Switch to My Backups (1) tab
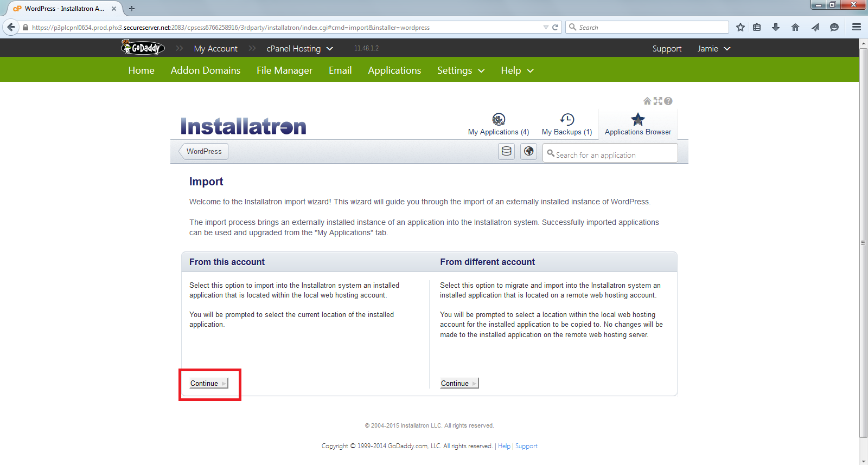Screen dimensions: 868x465 coord(567,125)
